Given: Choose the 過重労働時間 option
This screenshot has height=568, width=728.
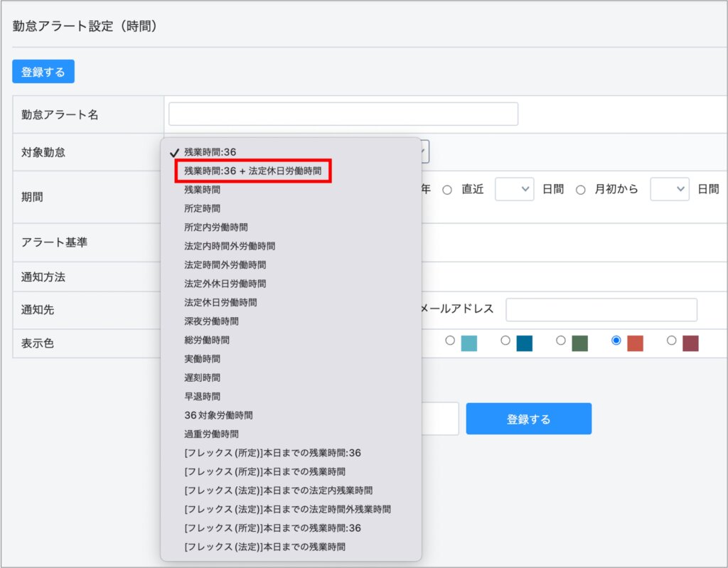Looking at the screenshot, I should [x=212, y=434].
